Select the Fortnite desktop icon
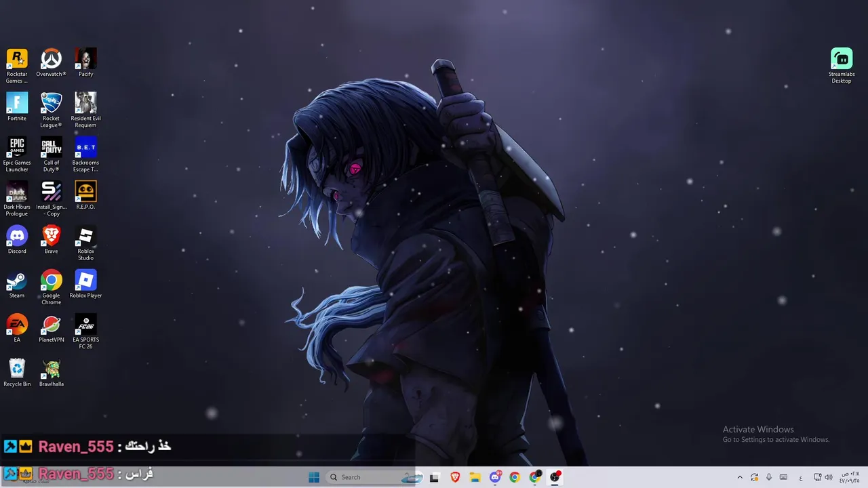This screenshot has height=488, width=868. tap(17, 107)
